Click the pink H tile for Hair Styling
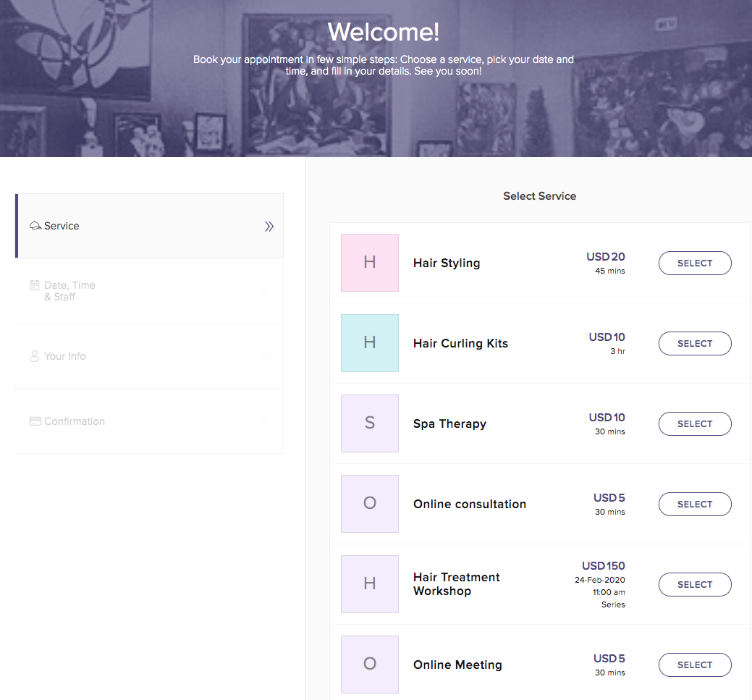The width and height of the screenshot is (752, 700). (x=370, y=263)
